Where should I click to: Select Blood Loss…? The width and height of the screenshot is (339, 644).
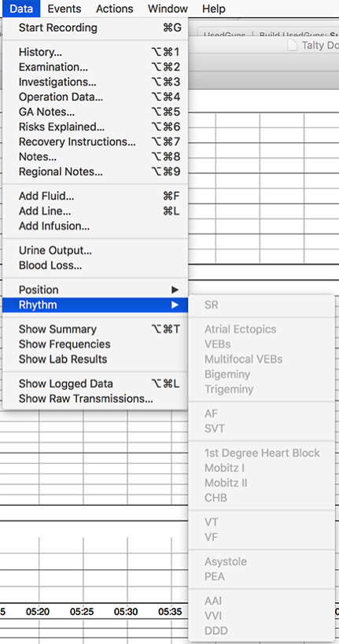[95, 265]
